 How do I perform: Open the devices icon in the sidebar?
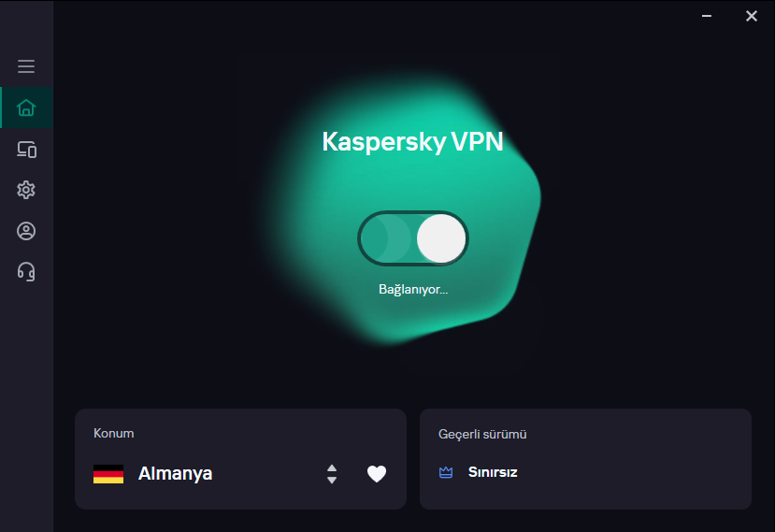26,149
